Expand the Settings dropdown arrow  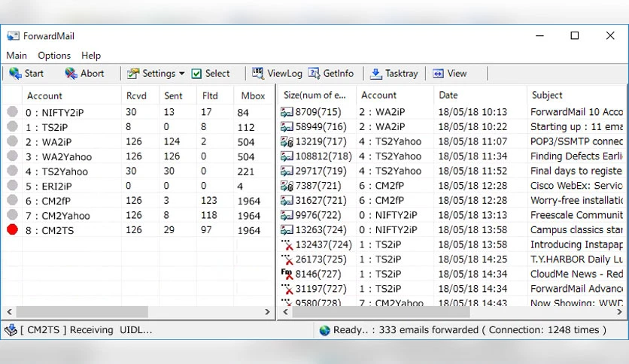pos(182,74)
